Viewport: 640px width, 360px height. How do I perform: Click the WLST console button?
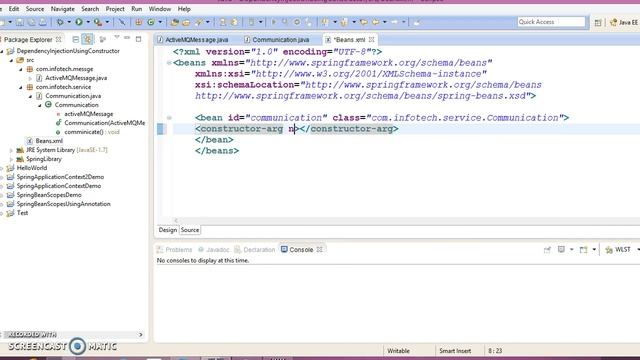(618, 249)
